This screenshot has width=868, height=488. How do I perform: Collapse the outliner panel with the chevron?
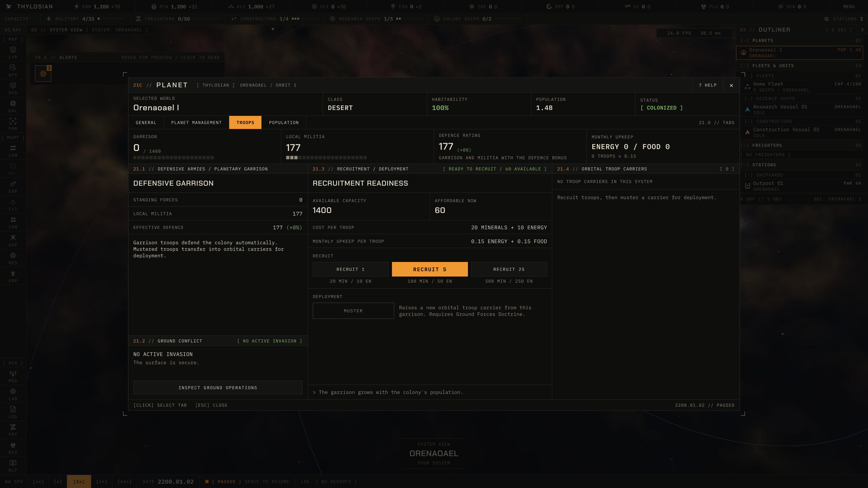[x=862, y=30]
